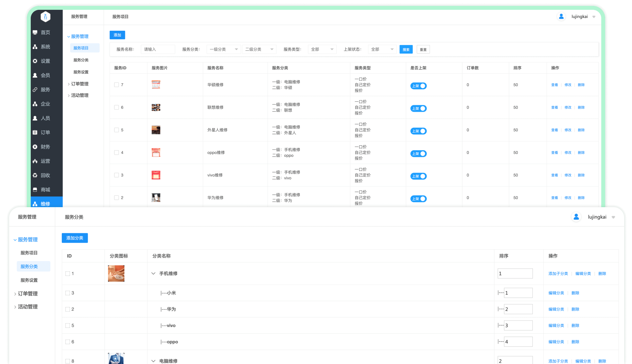Click the 服务名称 text input field
This screenshot has width=632, height=364.
(x=158, y=49)
